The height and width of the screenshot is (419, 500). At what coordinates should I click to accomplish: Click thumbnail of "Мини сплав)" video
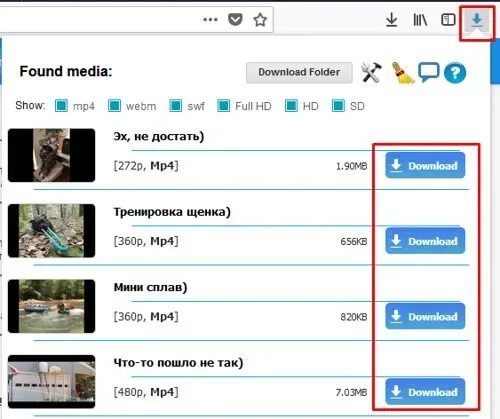coord(52,306)
